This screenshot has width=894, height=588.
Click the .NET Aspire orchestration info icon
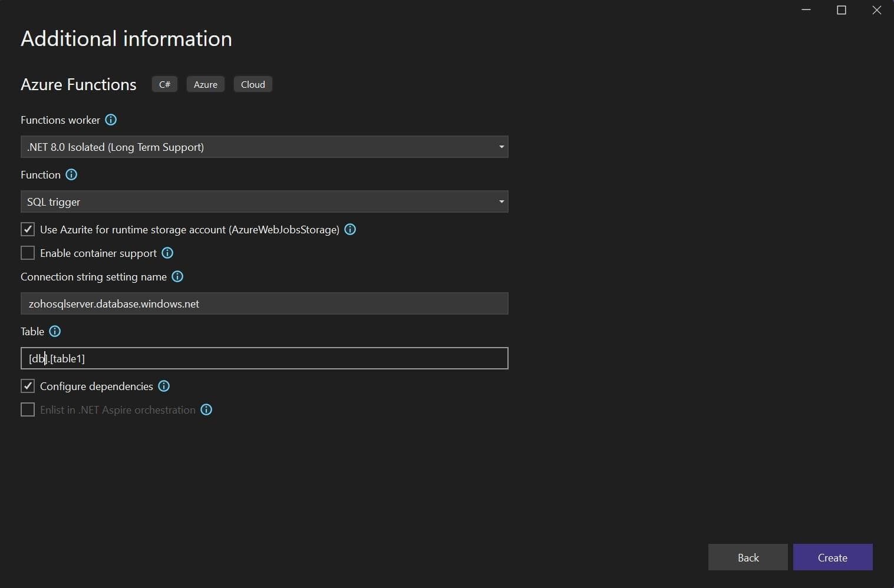206,409
